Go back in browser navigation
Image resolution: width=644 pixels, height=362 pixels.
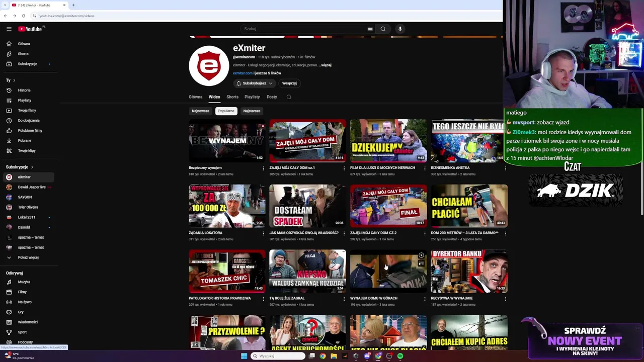coord(6,16)
